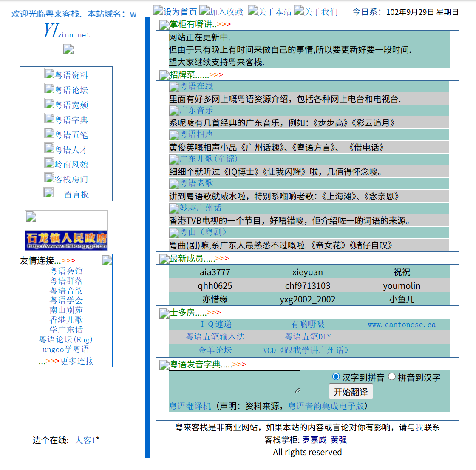Screen dimensions: 476x470
Task: Click the icon beside 关于本站
Action: point(253,10)
